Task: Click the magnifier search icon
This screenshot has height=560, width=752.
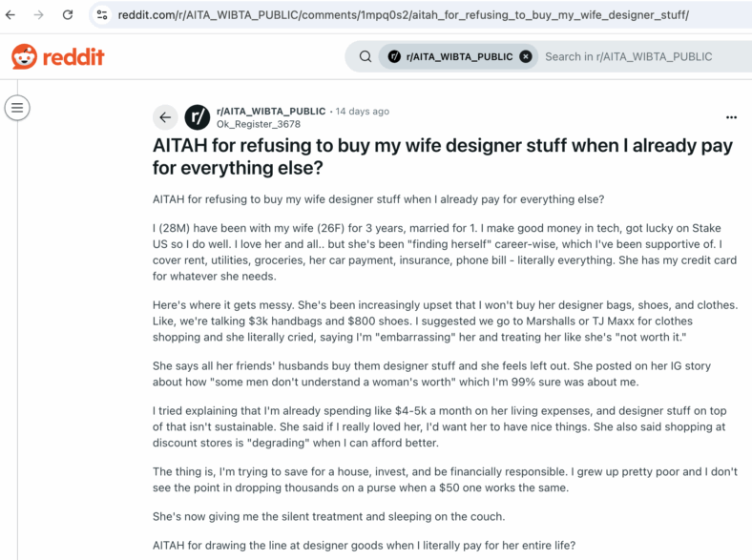Action: click(x=366, y=56)
